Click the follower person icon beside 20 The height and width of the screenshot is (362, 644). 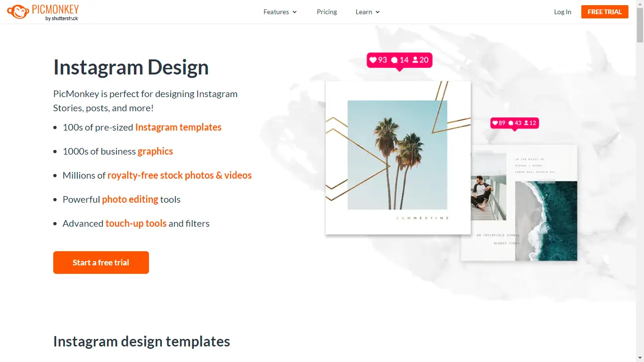415,60
